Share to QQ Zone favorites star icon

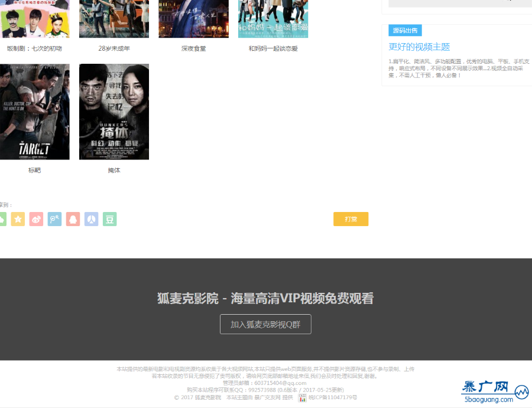[x=18, y=219]
